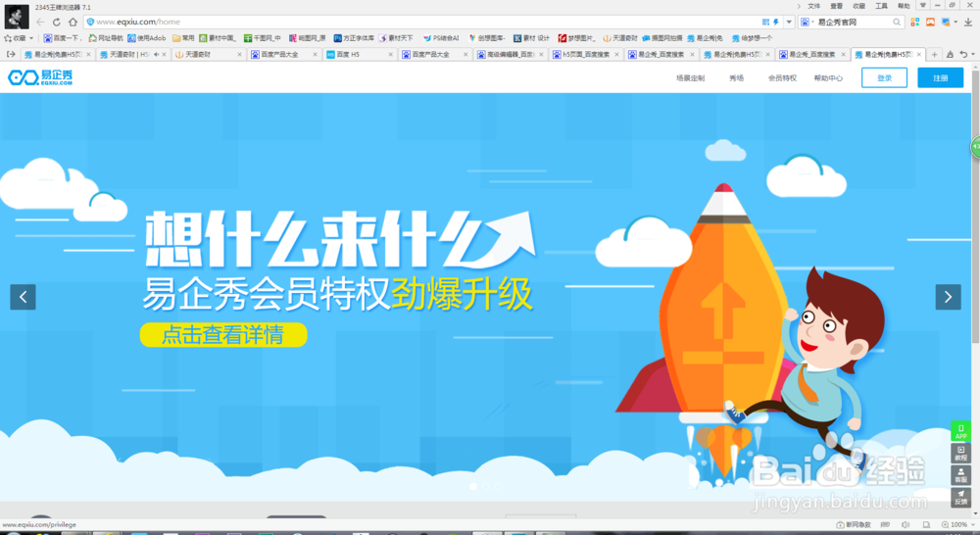Open the 梦想图片 bookmark
The height and width of the screenshot is (535, 980).
coord(577,38)
